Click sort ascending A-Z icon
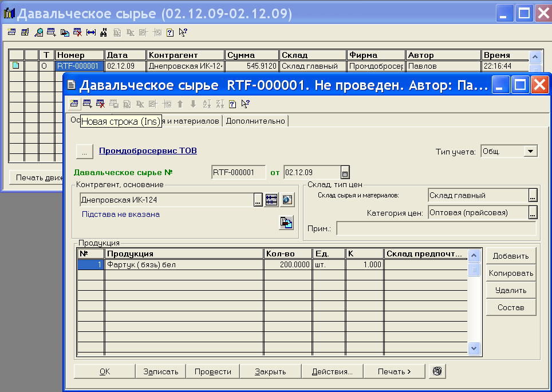 pos(207,104)
